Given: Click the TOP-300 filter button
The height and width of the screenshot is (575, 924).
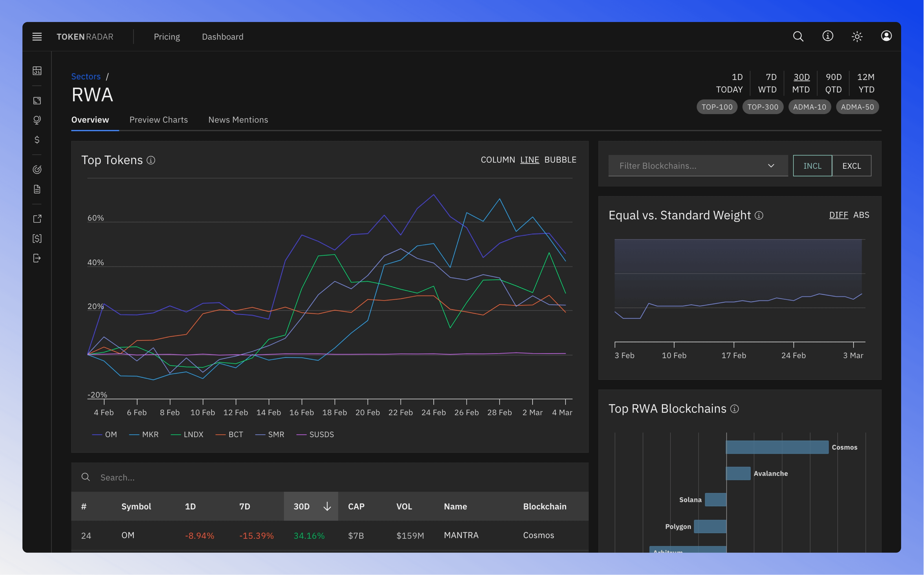Looking at the screenshot, I should (763, 107).
